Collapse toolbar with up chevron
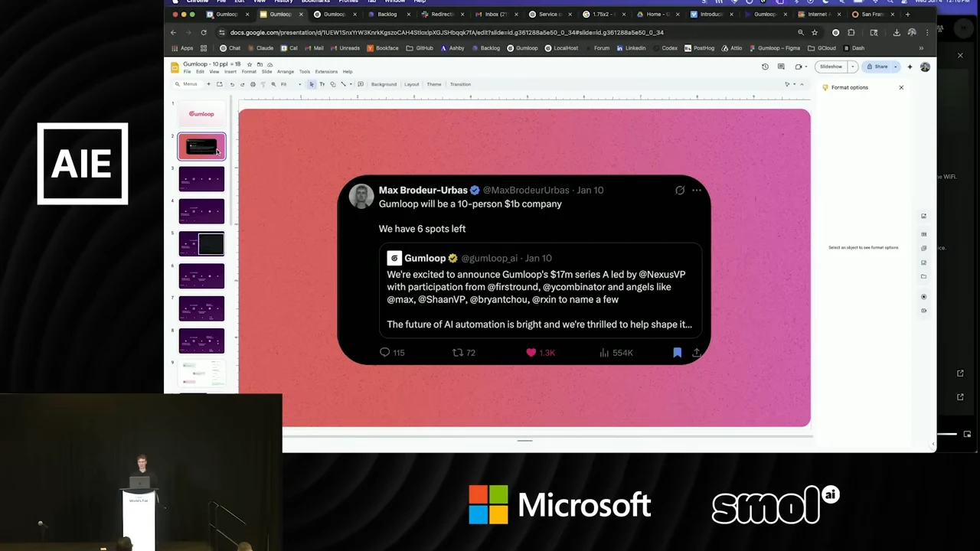Viewport: 980px width, 551px height. [802, 84]
